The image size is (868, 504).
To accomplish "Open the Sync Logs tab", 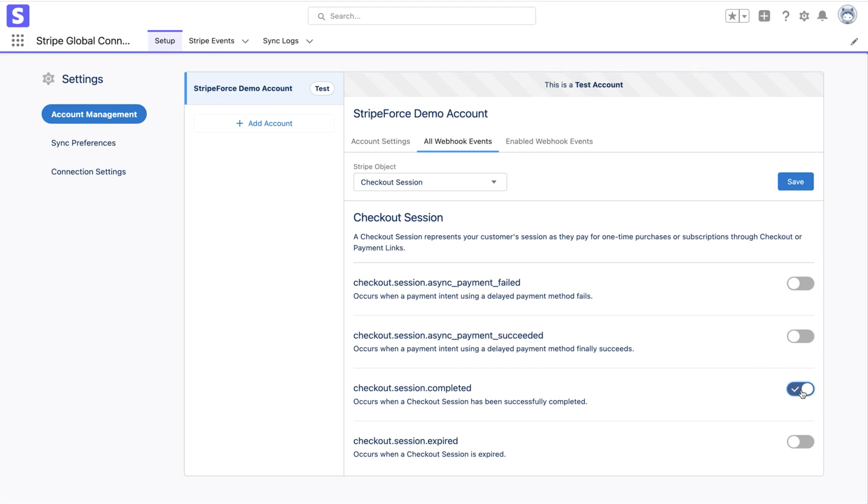I will pos(280,41).
